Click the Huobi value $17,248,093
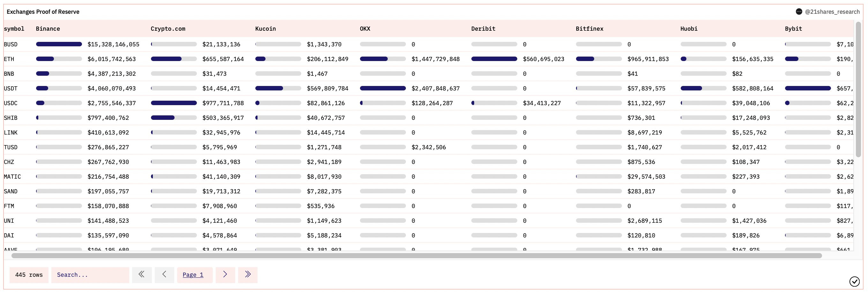The height and width of the screenshot is (294, 868). [751, 118]
